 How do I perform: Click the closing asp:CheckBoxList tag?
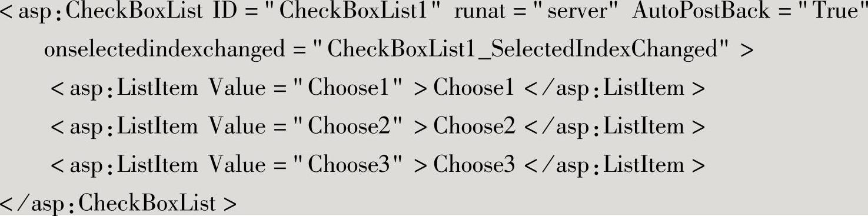coord(118,203)
